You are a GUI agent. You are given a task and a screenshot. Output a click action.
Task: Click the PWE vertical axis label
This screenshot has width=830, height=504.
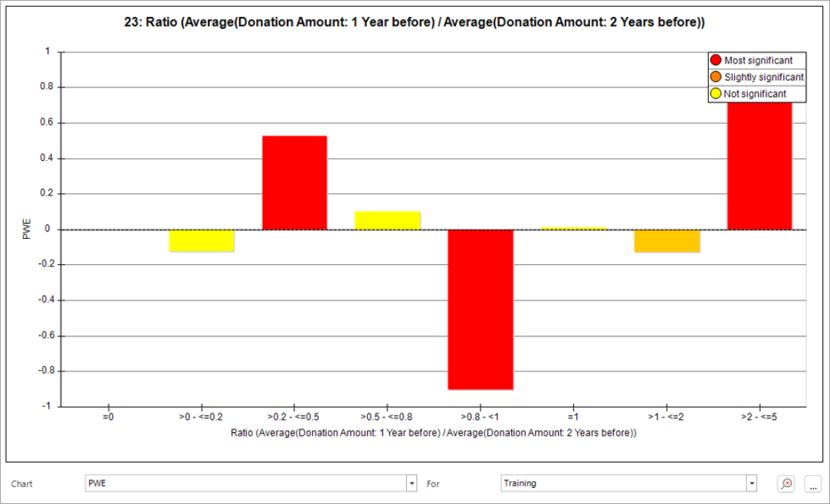pyautogui.click(x=26, y=229)
